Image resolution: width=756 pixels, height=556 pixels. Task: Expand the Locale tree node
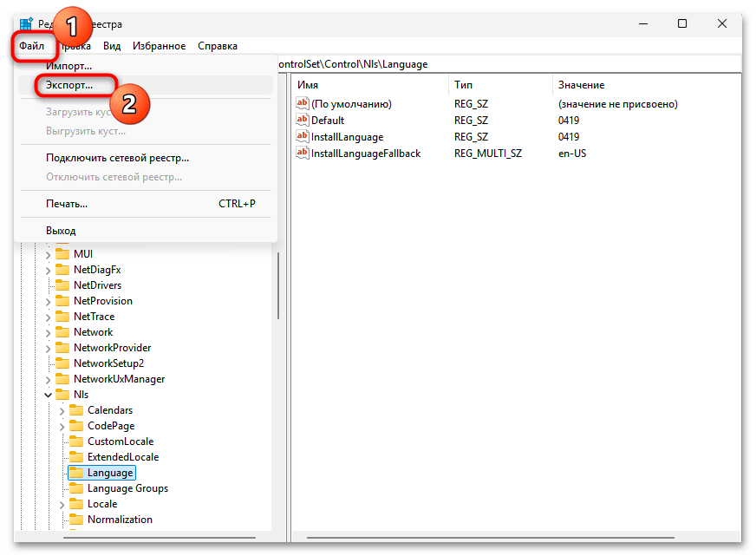62,504
